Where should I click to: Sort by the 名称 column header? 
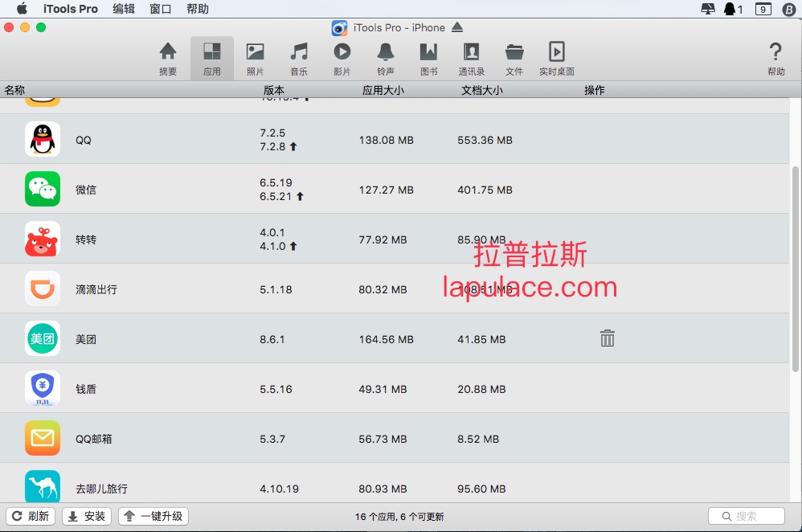tap(14, 90)
